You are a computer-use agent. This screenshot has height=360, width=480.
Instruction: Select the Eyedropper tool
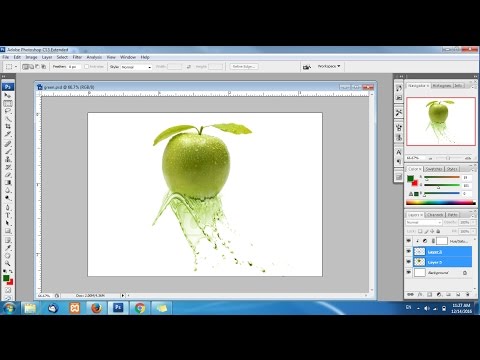pos(8,248)
